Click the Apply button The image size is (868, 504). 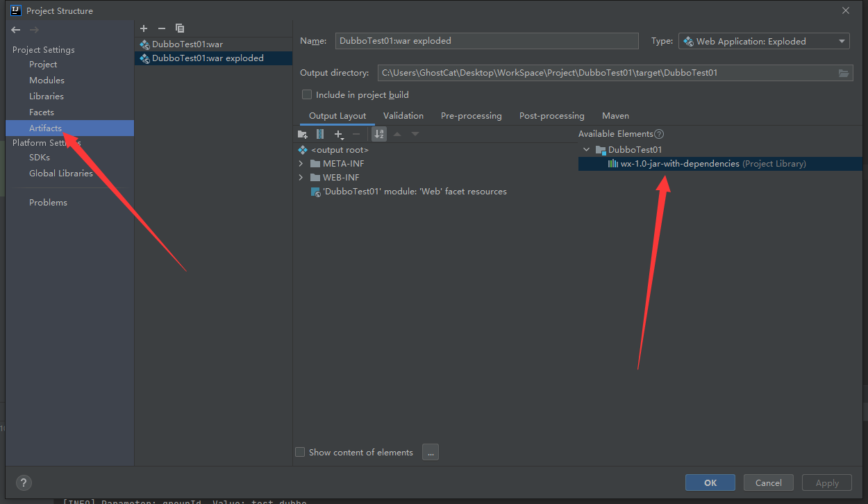point(827,482)
